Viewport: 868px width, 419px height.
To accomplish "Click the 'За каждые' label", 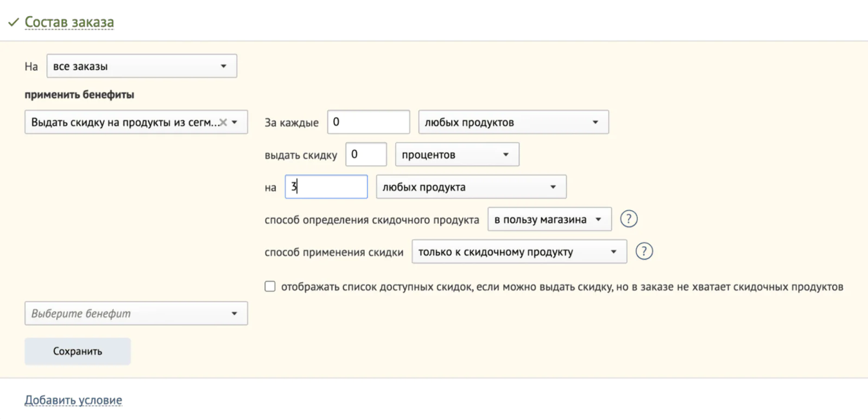I will [x=292, y=122].
